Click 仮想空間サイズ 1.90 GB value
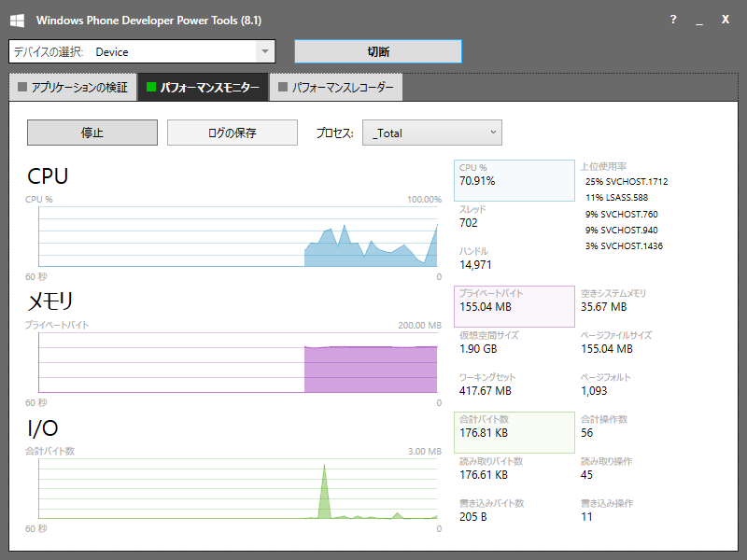The height and width of the screenshot is (560, 747). (x=478, y=348)
